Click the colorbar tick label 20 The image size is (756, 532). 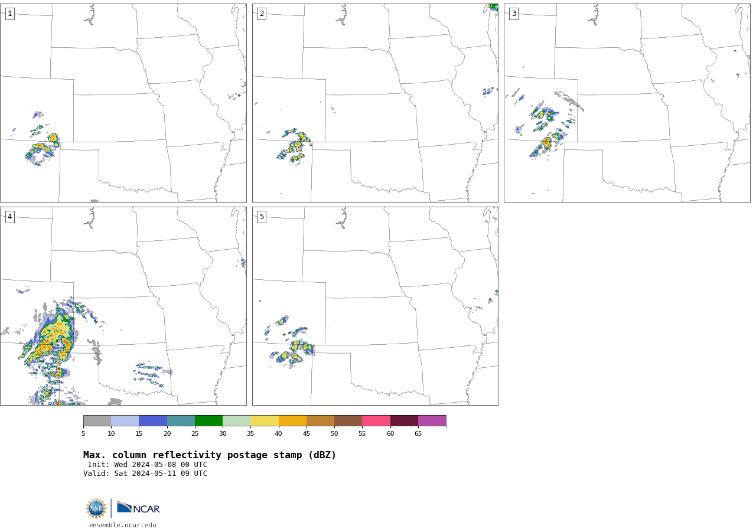(167, 434)
